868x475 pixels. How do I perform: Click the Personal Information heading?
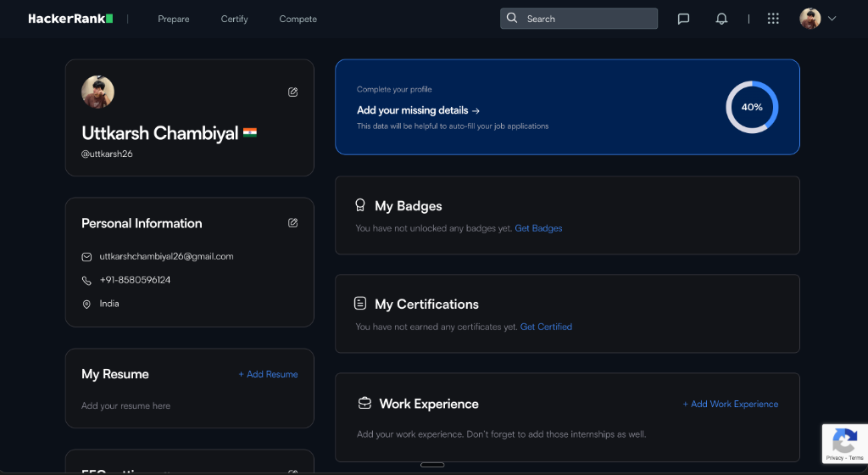click(x=142, y=223)
